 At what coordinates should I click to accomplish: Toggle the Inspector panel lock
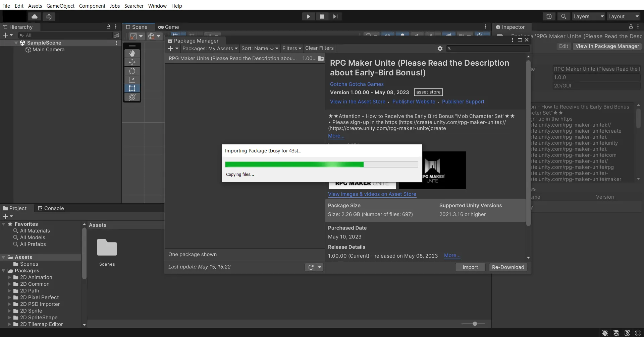631,27
